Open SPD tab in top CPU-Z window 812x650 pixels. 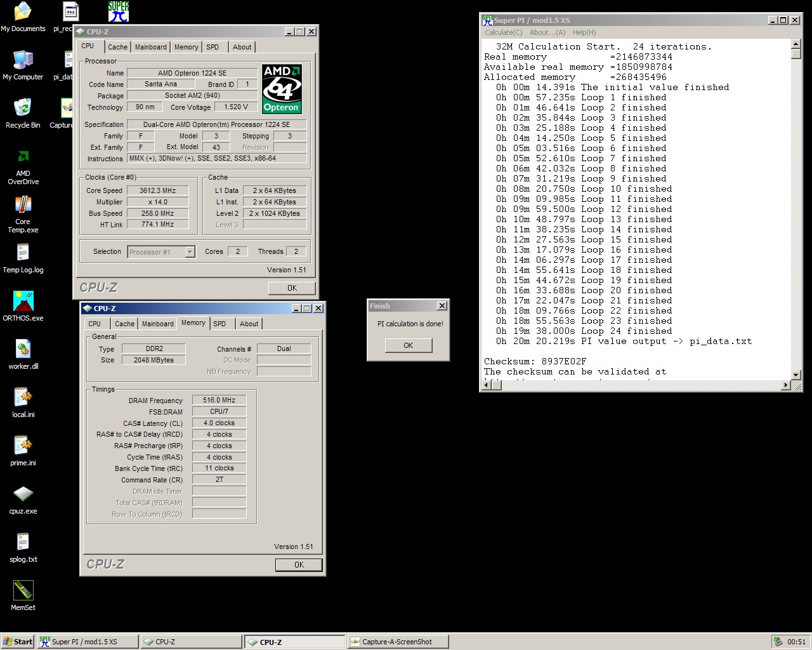tap(213, 47)
